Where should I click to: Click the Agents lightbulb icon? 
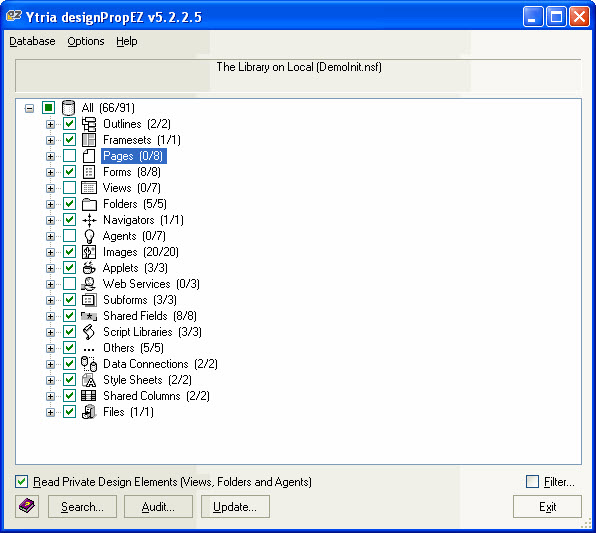click(x=89, y=236)
